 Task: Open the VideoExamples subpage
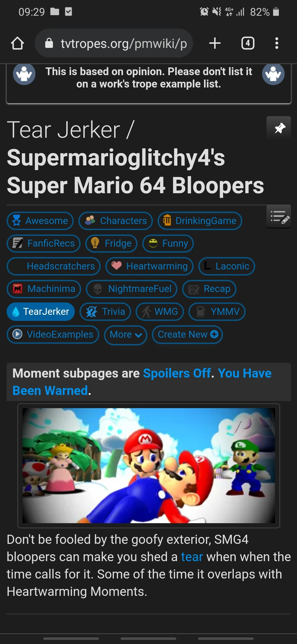(53, 335)
